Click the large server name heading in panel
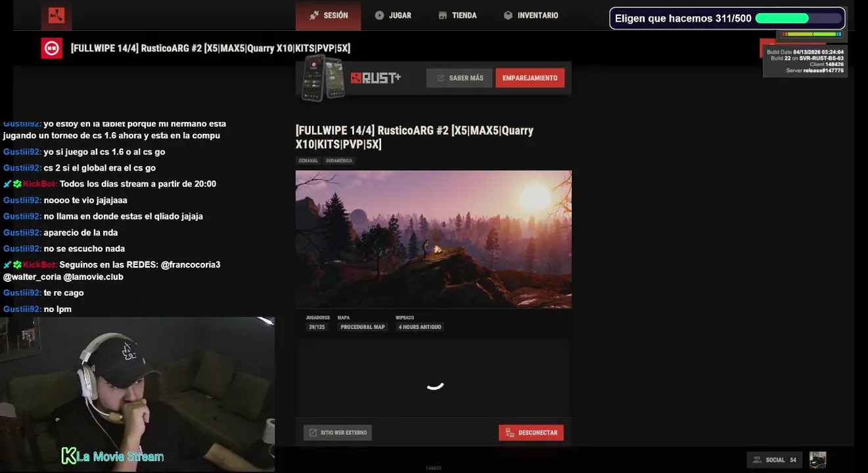The height and width of the screenshot is (473, 868). pos(415,137)
